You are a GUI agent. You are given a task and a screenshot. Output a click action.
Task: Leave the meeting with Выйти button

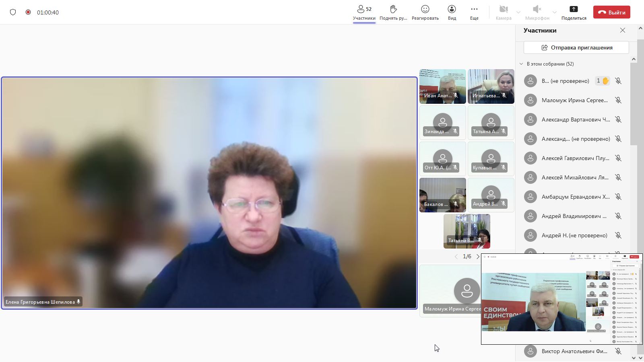click(611, 12)
